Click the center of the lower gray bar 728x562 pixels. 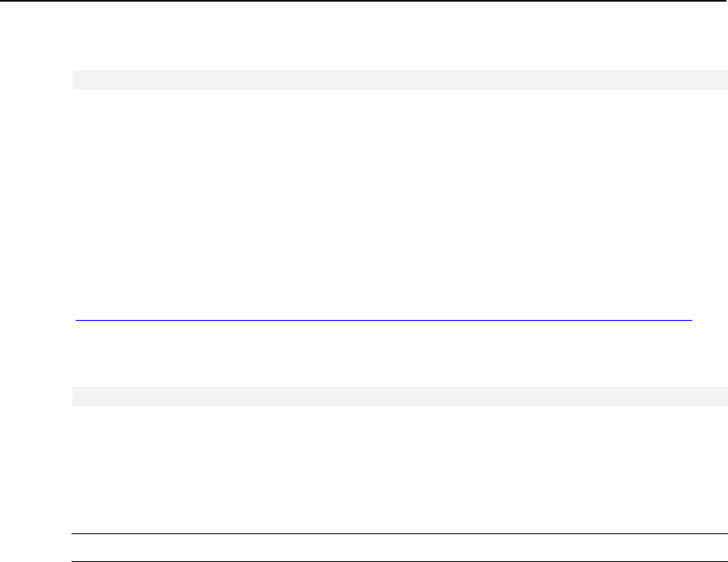pos(399,396)
